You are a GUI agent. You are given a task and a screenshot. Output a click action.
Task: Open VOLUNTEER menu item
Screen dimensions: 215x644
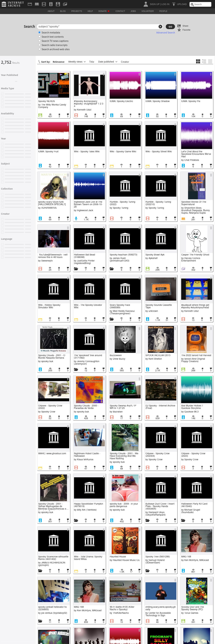click(x=147, y=11)
